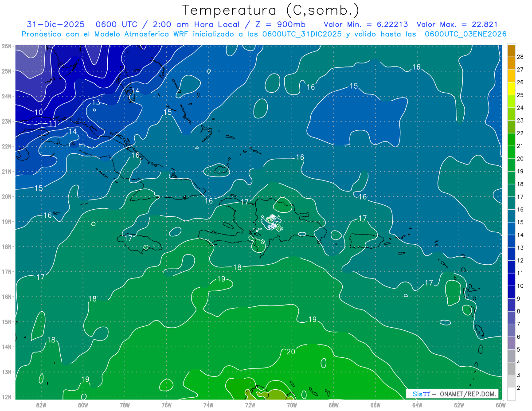Click the 12N latitude axis label
This screenshot has height=411, width=532.
[6, 397]
